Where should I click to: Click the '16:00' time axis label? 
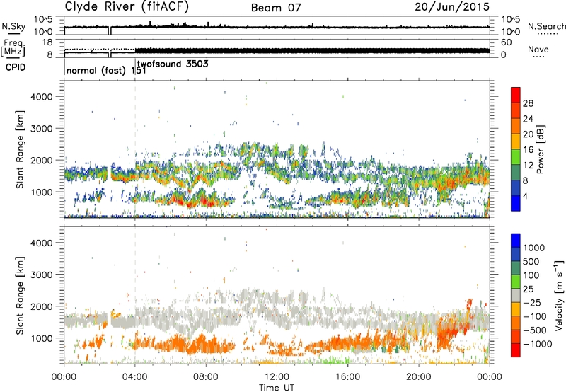pyautogui.click(x=347, y=377)
